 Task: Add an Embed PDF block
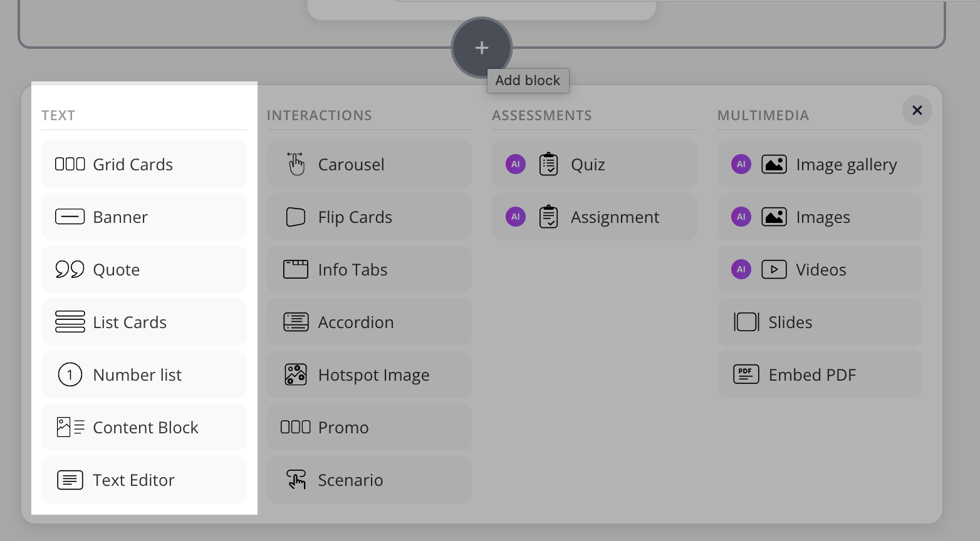820,374
